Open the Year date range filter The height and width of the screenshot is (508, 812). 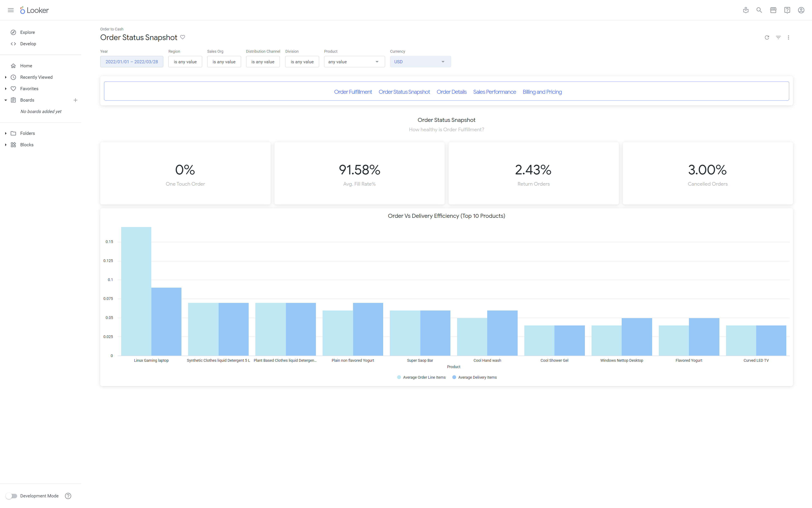tap(132, 62)
